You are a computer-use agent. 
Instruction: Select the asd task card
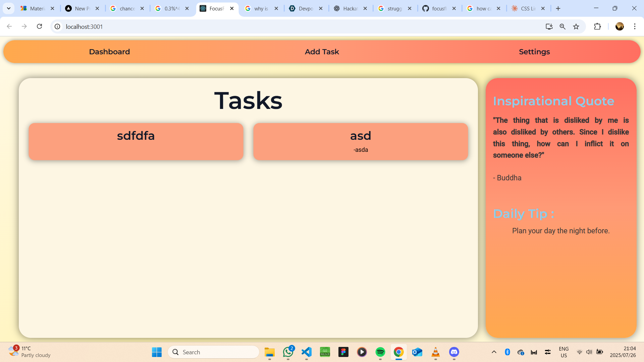[361, 141]
